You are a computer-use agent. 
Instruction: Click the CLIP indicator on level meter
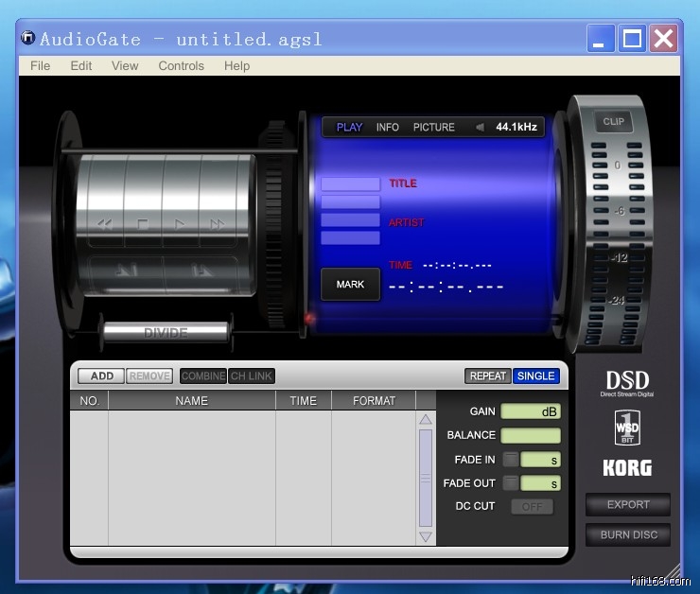pos(614,121)
